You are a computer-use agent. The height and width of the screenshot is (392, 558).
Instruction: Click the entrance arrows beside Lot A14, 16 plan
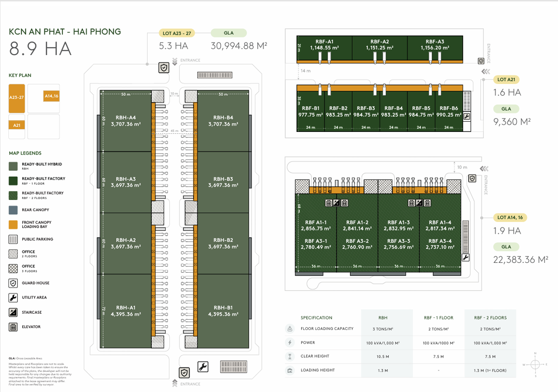[x=484, y=169]
